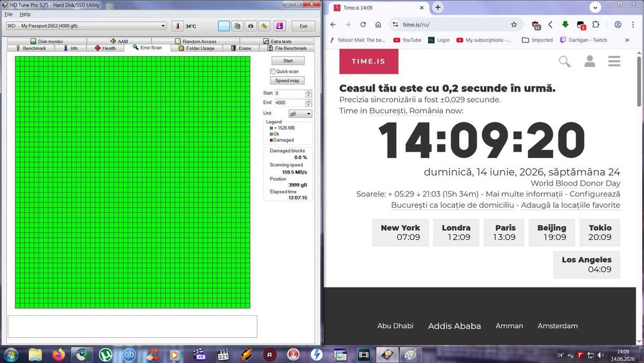Viewport: 644px width, 363px height.
Task: Click the uTorrent icon in taskbar
Action: coord(106,355)
